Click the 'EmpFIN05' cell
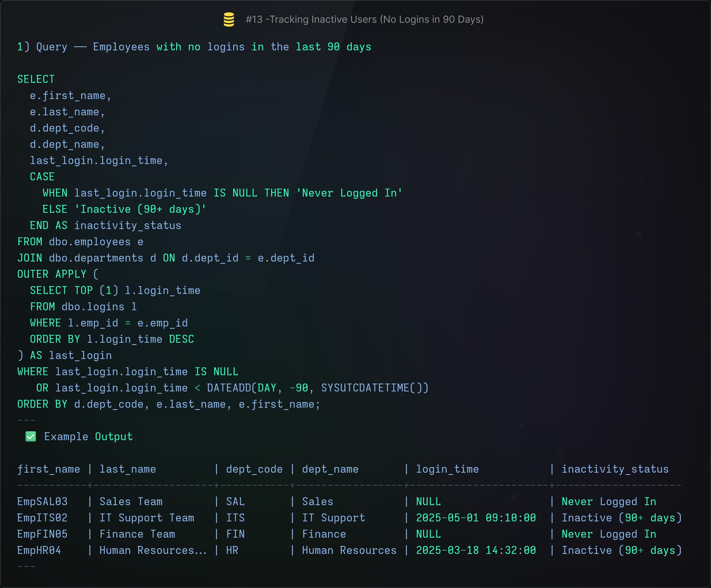711x588 pixels. pyautogui.click(x=42, y=534)
